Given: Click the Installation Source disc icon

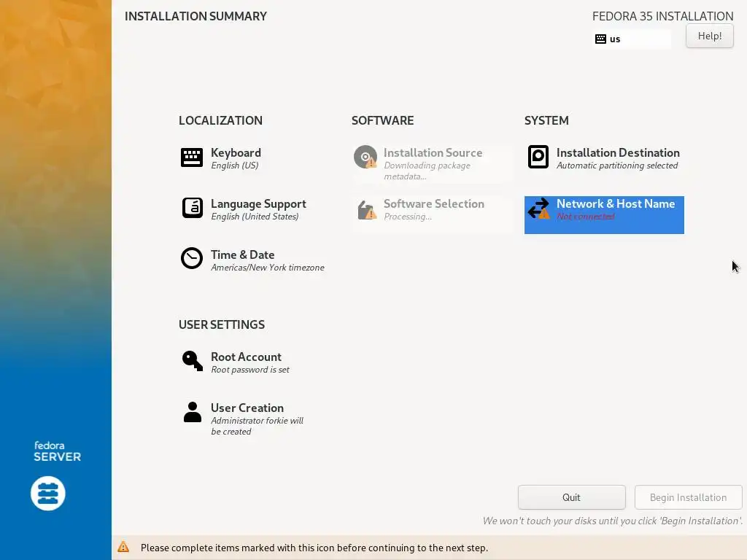Looking at the screenshot, I should click(x=365, y=157).
